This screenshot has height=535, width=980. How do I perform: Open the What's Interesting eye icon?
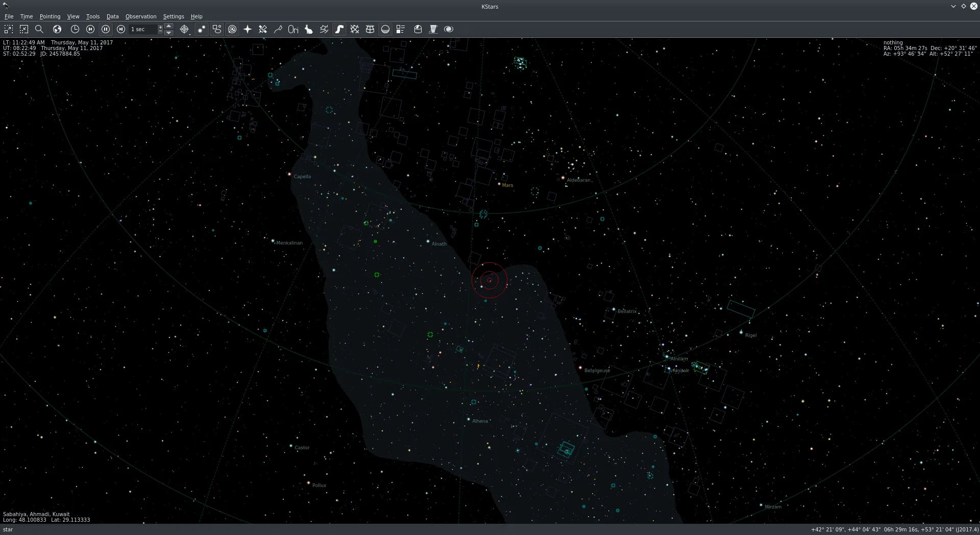click(x=448, y=29)
